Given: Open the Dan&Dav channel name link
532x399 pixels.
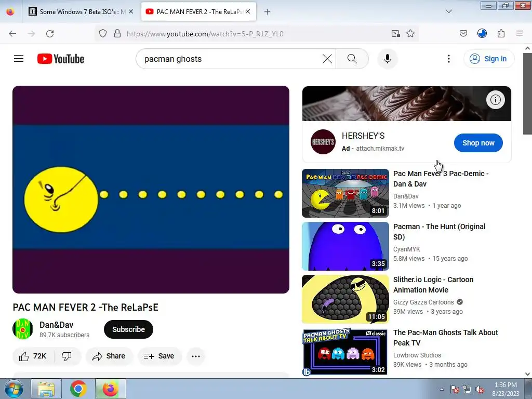Looking at the screenshot, I should click(56, 325).
